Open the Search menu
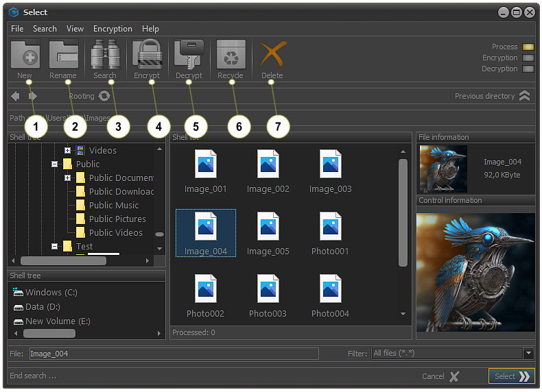The height and width of the screenshot is (392, 542). pos(45,29)
